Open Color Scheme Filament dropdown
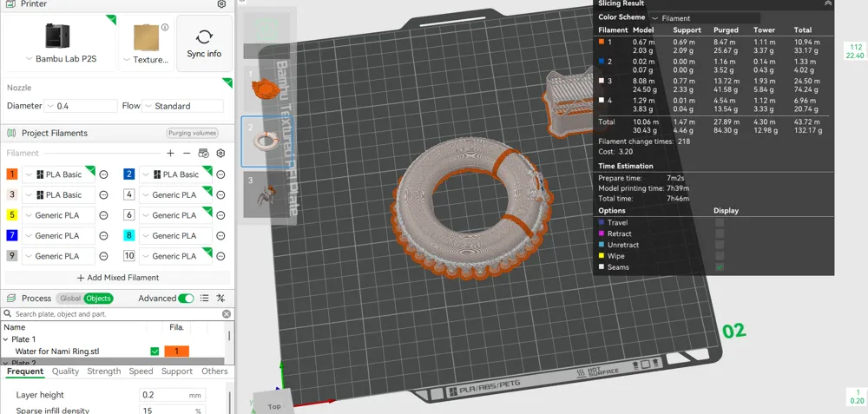Image resolution: width=868 pixels, height=414 pixels. (705, 17)
